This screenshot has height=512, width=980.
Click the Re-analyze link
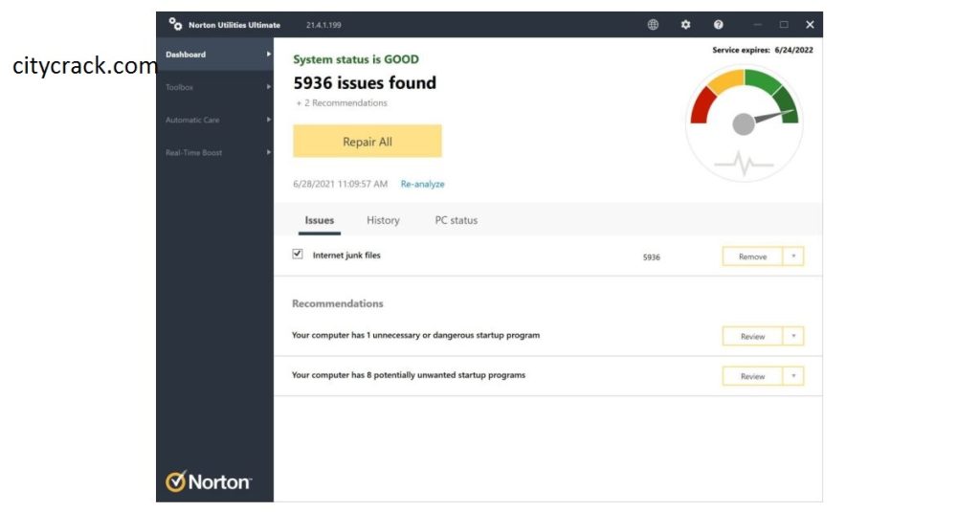422,184
